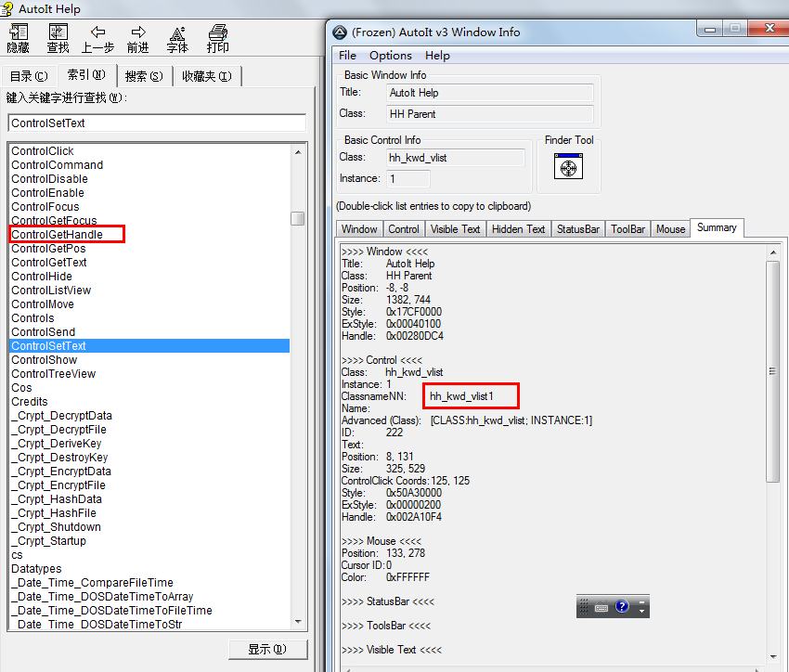Switch to the ToolBar tab
Viewport: 789px width, 672px height.
628,229
